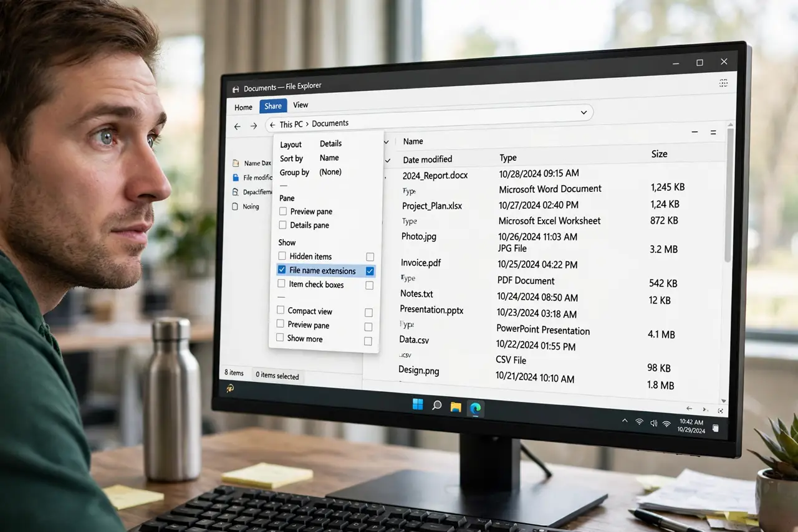Tick the first Compact view checkbox

pos(281,310)
